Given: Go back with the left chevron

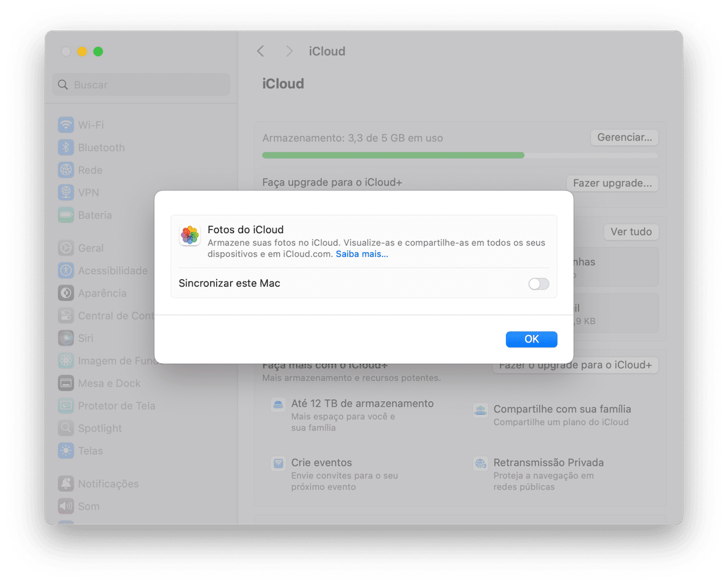Looking at the screenshot, I should [x=260, y=52].
